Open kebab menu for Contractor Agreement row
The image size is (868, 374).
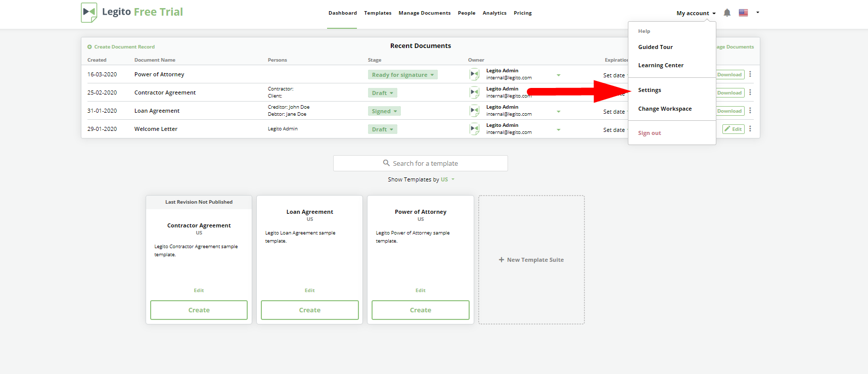(750, 92)
